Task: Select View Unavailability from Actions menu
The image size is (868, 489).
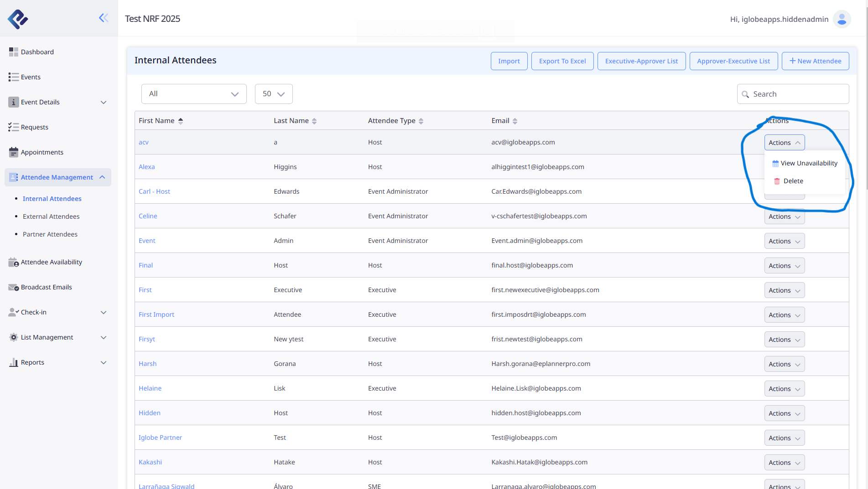Action: (x=808, y=163)
